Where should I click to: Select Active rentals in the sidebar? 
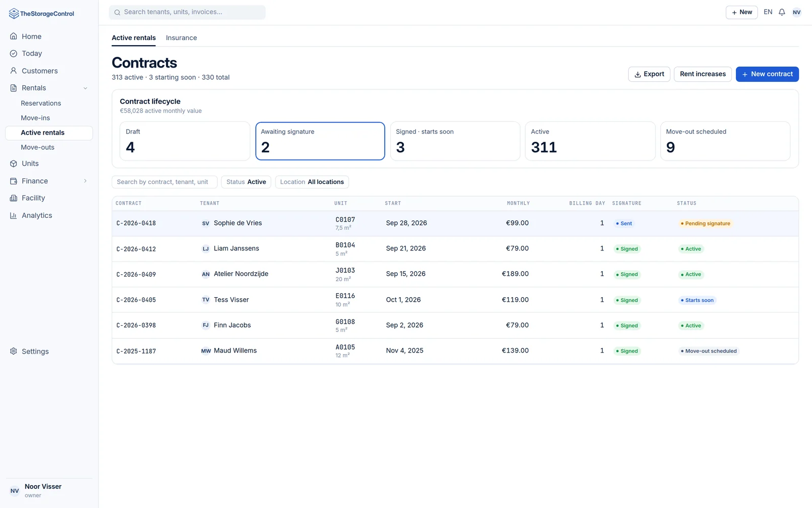(49, 133)
